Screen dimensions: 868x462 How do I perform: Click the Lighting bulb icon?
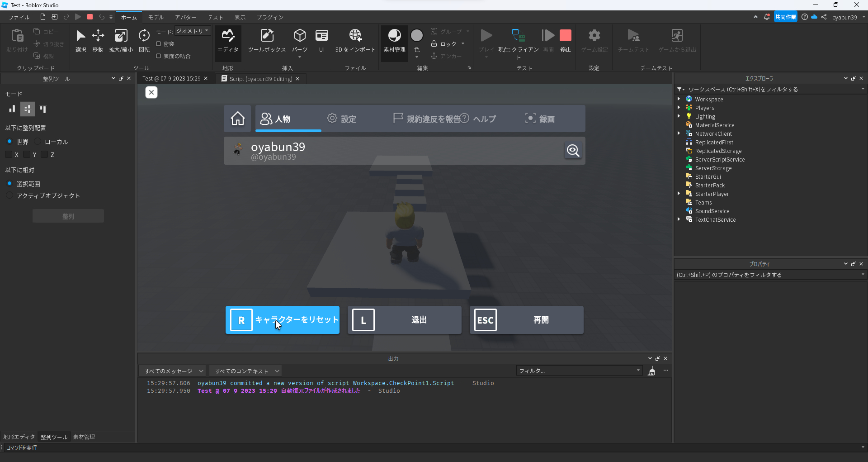pyautogui.click(x=689, y=116)
